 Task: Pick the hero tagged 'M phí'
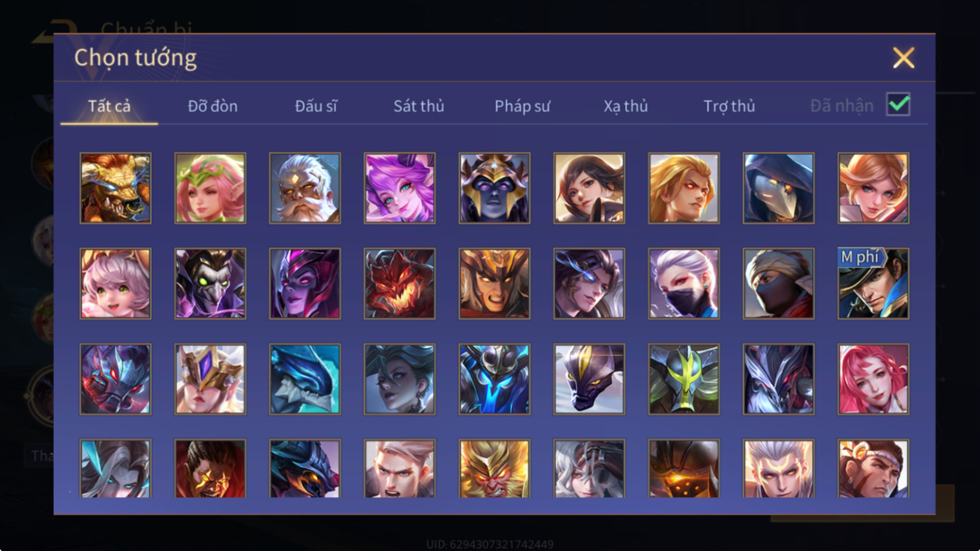(873, 283)
